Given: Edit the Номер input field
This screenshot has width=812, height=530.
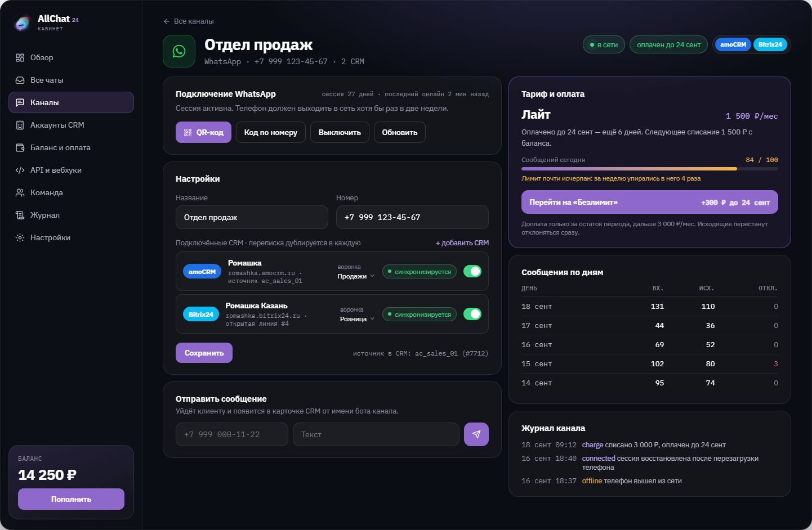Looking at the screenshot, I should point(412,217).
